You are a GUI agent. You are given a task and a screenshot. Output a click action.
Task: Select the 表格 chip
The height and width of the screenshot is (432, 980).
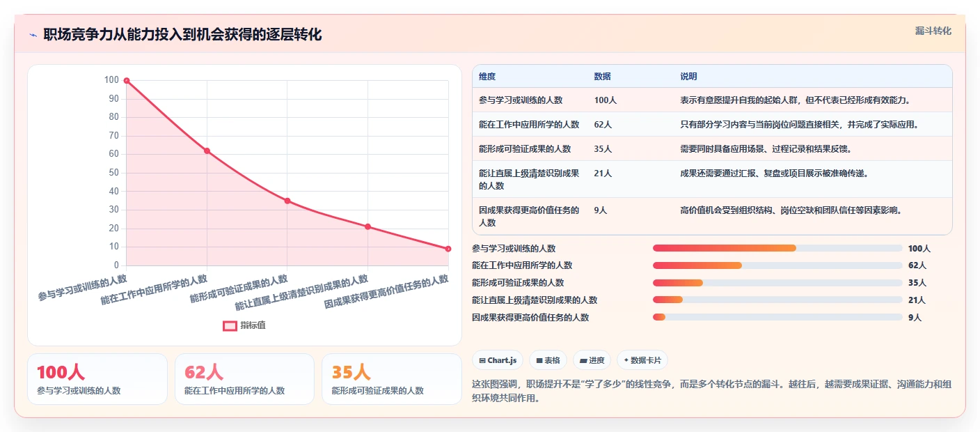pyautogui.click(x=548, y=360)
